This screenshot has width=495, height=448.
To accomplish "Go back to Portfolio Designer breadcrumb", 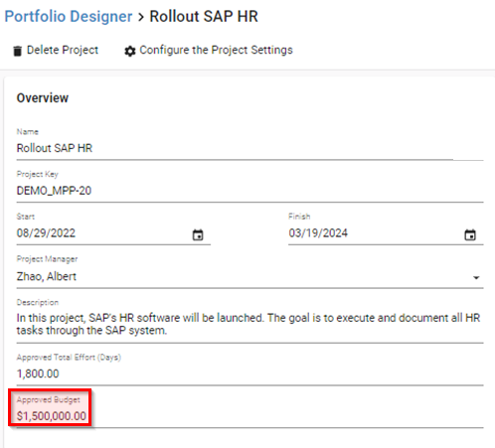I will point(69,16).
